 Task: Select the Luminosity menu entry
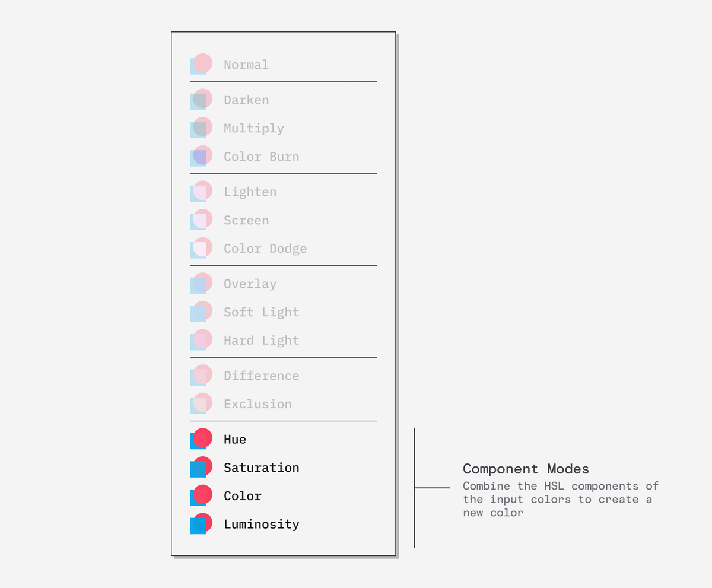coord(261,525)
